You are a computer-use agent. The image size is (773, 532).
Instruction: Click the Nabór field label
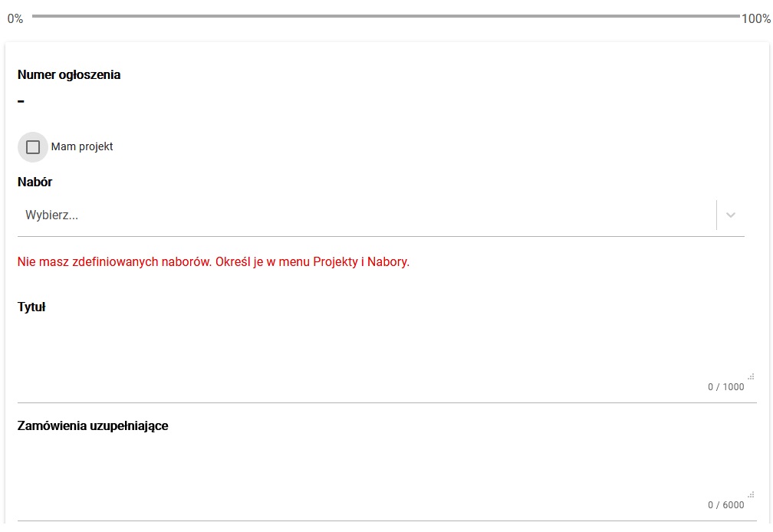[x=35, y=182]
